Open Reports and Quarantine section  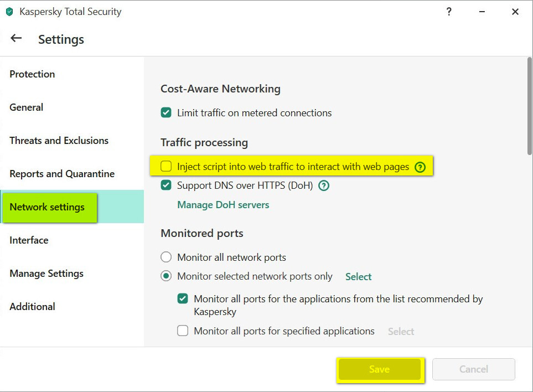[x=62, y=174]
